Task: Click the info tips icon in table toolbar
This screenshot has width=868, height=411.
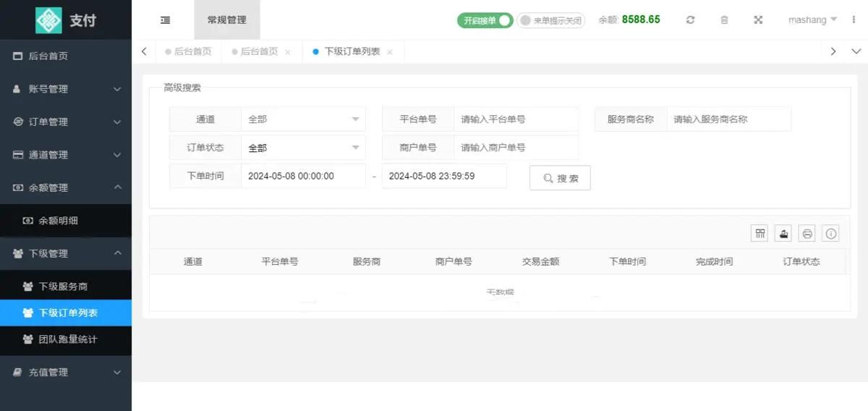Action: pyautogui.click(x=831, y=233)
